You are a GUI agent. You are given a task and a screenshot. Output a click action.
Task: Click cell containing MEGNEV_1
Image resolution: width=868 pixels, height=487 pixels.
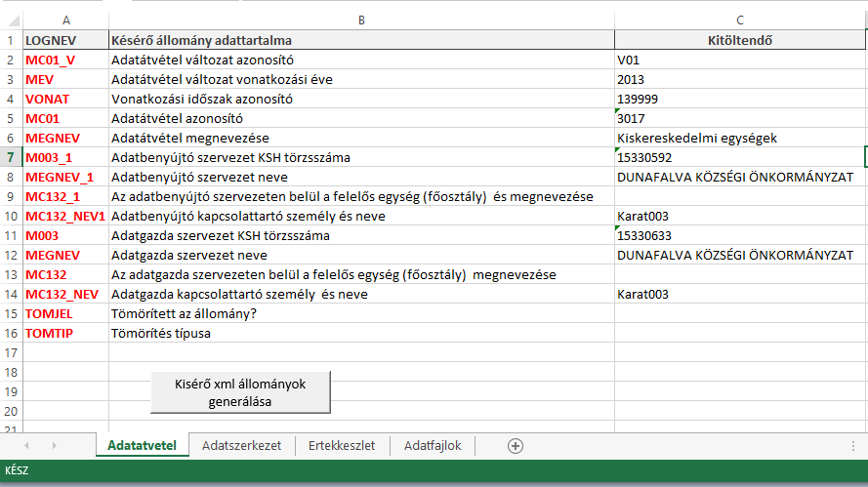pos(65,177)
